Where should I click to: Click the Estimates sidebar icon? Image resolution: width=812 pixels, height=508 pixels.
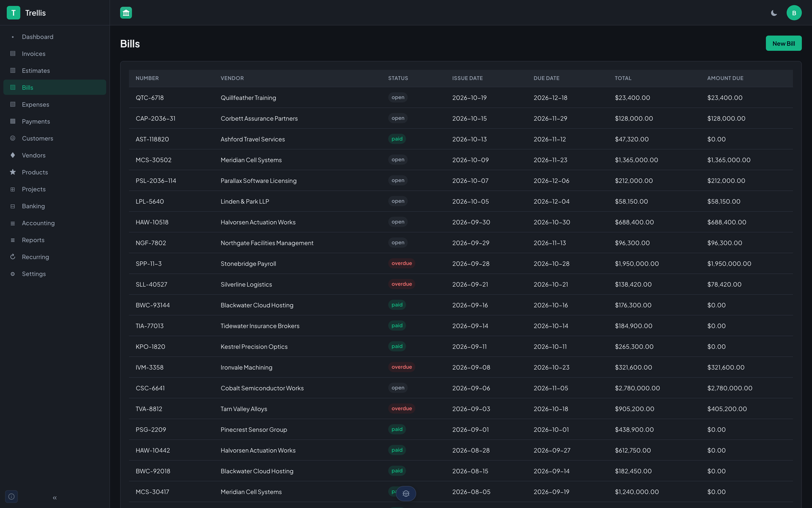point(13,71)
